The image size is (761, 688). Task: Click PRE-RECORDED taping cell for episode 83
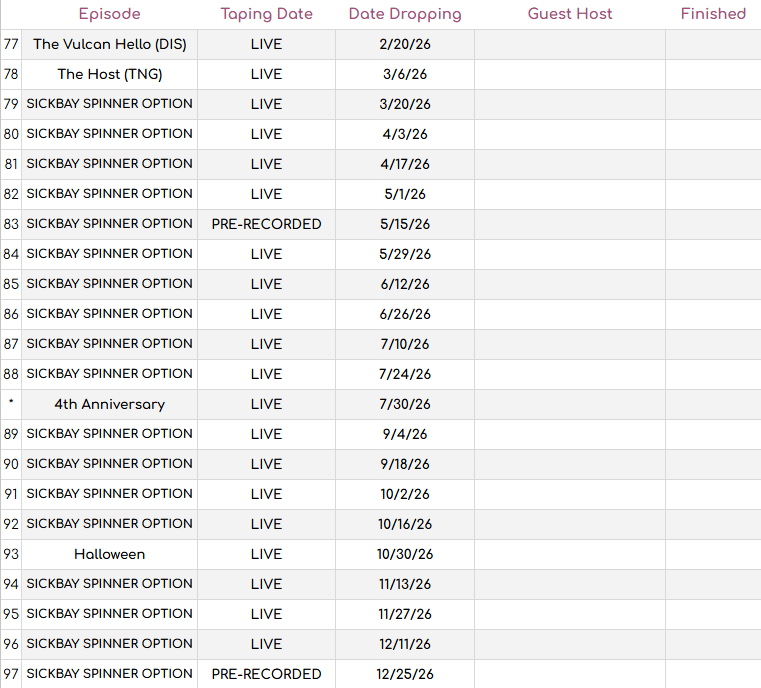pyautogui.click(x=266, y=224)
